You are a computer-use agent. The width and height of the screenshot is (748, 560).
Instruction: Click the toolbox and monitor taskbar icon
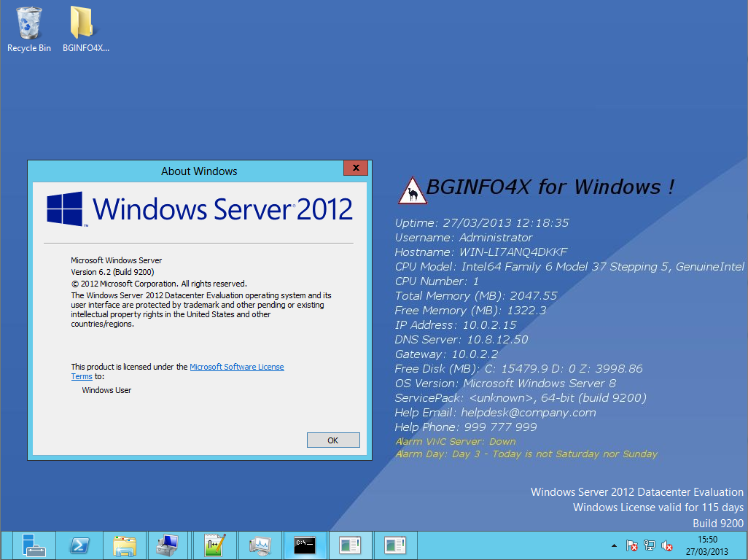(169, 545)
